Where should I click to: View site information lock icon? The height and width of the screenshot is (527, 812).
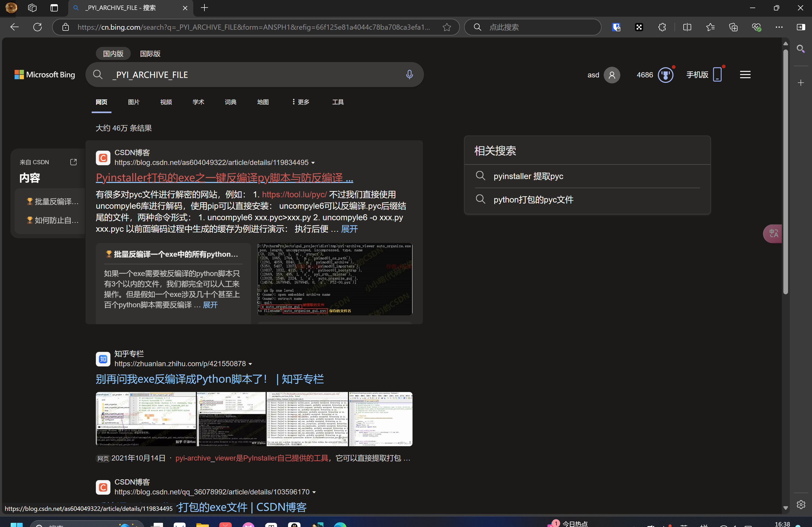(66, 27)
